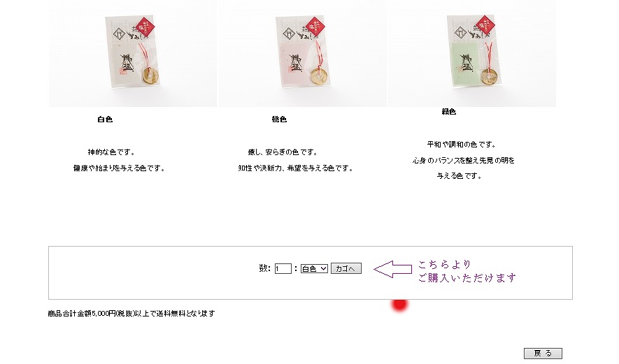Select the 緑色 heading label
619x364 pixels.
point(449,112)
